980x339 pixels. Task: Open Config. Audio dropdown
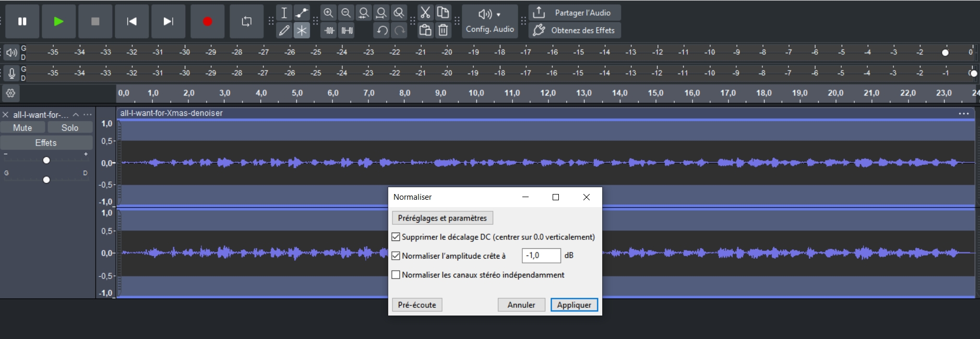click(489, 21)
